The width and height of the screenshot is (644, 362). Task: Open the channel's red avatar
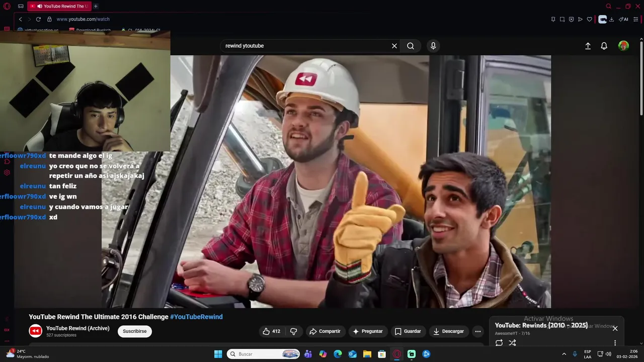tap(35, 331)
